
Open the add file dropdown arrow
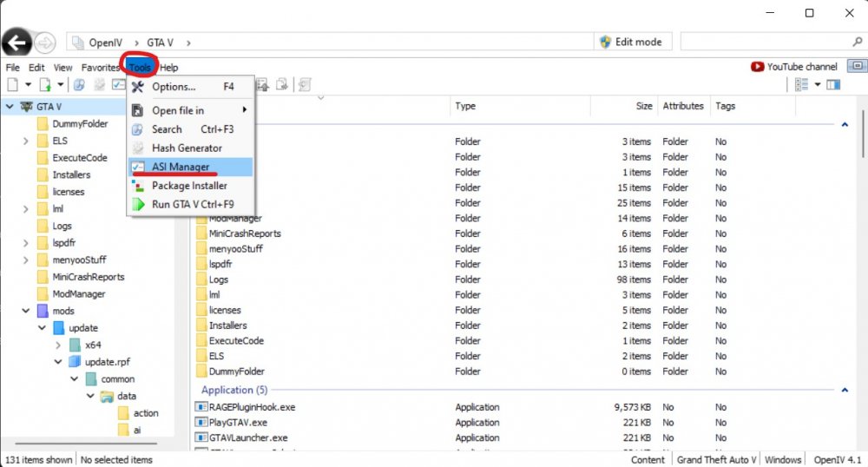[x=61, y=85]
